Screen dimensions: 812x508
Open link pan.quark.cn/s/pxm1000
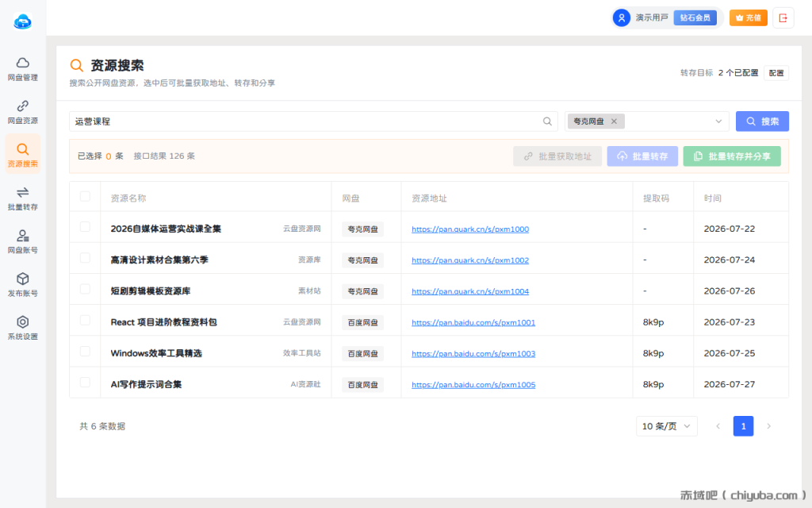tap(470, 229)
